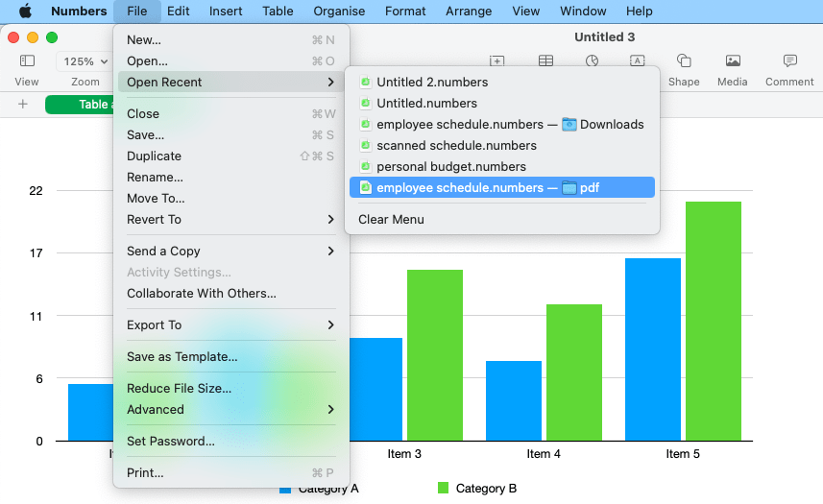Click Clear Menu in recent files list
The height and width of the screenshot is (504, 823).
click(x=391, y=220)
